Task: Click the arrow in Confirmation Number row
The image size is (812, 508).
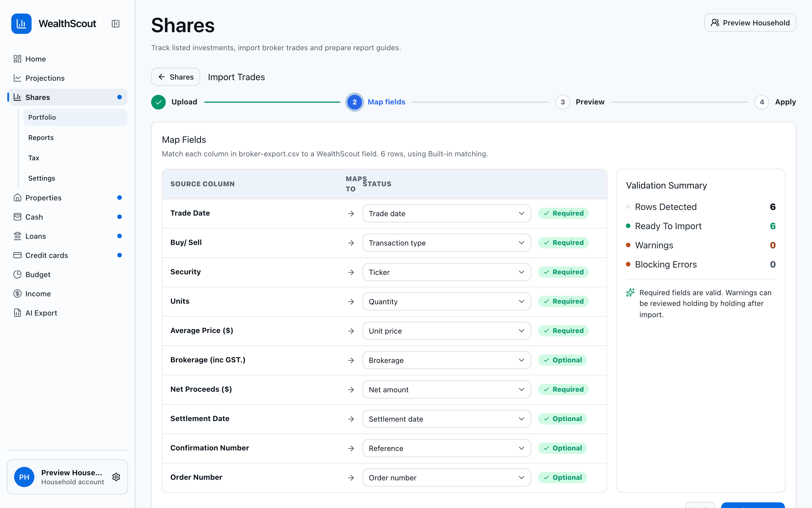Action: [351, 448]
